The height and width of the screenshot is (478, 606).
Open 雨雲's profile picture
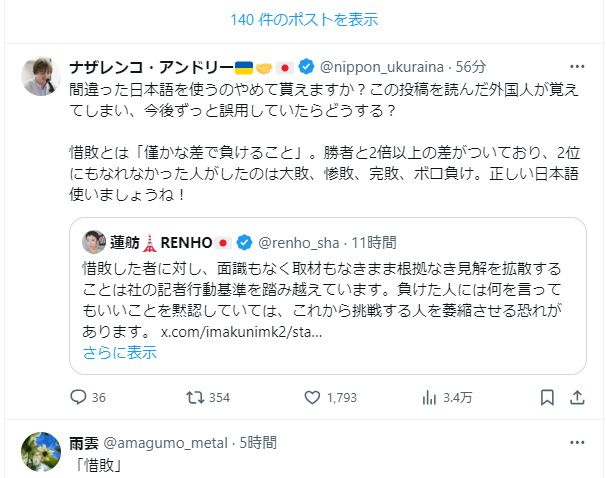pyautogui.click(x=40, y=452)
